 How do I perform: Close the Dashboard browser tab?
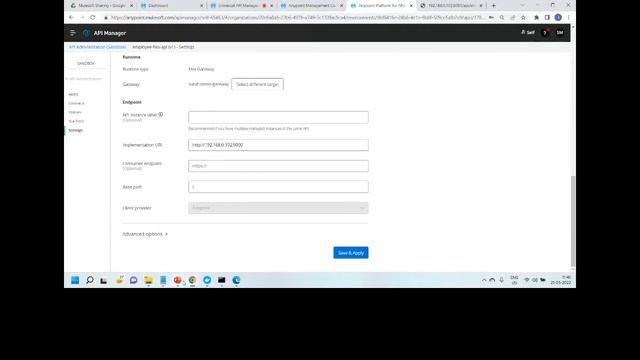[202, 6]
